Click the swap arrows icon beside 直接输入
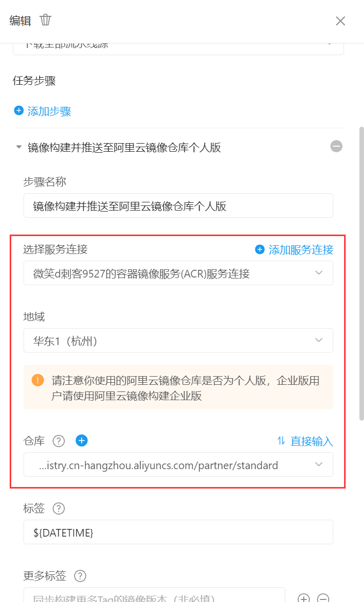Image resolution: width=364 pixels, height=602 pixels. click(x=281, y=441)
